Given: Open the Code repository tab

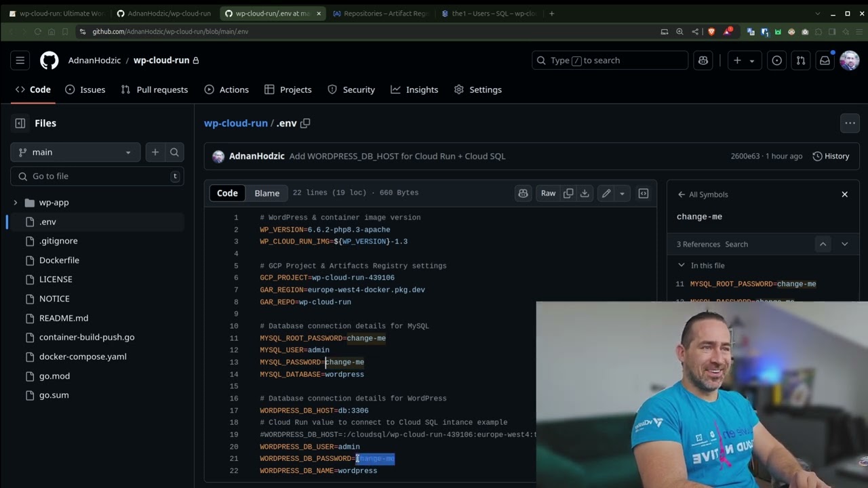Looking at the screenshot, I should coord(33,89).
